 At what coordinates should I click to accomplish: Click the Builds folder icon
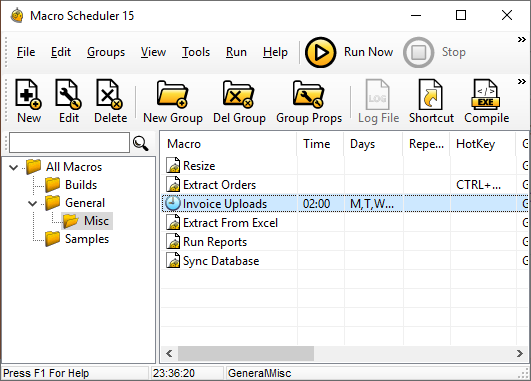[52, 184]
